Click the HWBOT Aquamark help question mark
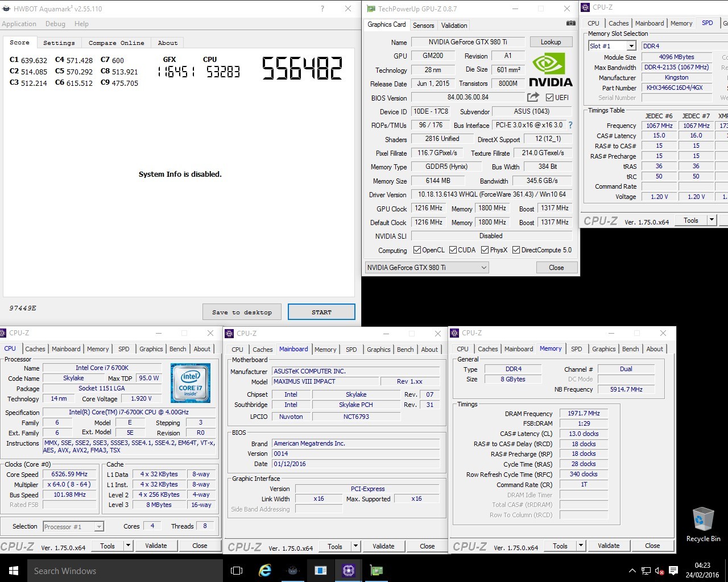Viewport: 728px width, 582px height. [x=322, y=9]
